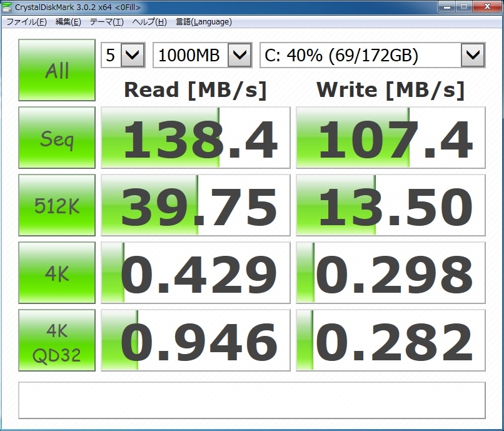This screenshot has width=504, height=431.
Task: Click the Write [MB/s] column header
Action: [x=391, y=90]
